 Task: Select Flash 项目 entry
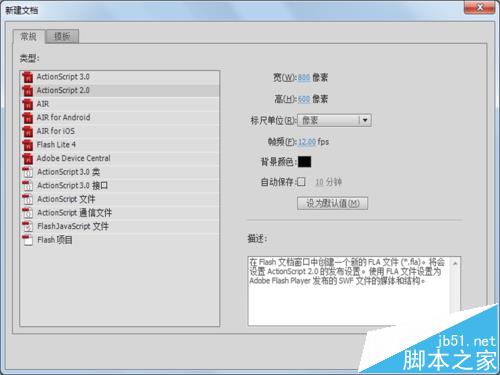point(120,240)
